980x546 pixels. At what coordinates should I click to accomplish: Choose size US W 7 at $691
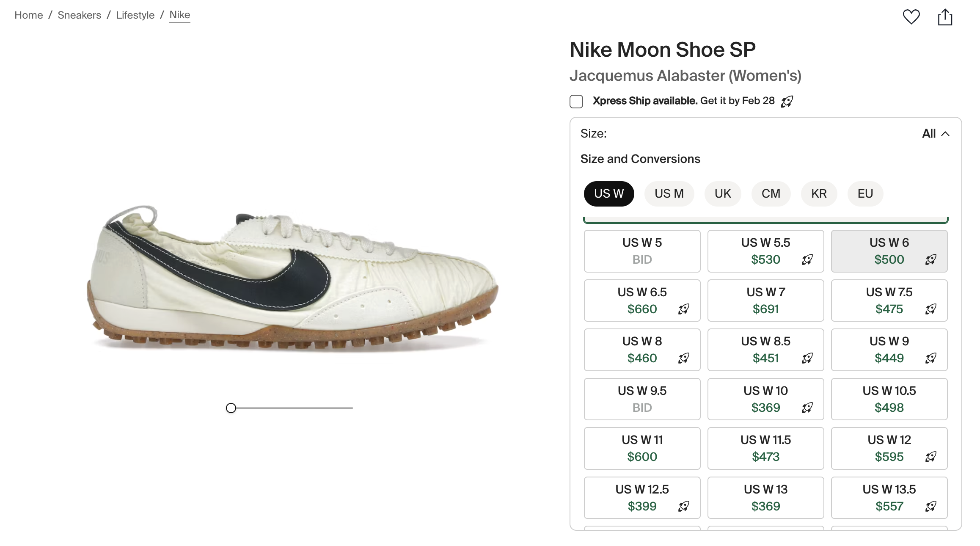pyautogui.click(x=765, y=301)
